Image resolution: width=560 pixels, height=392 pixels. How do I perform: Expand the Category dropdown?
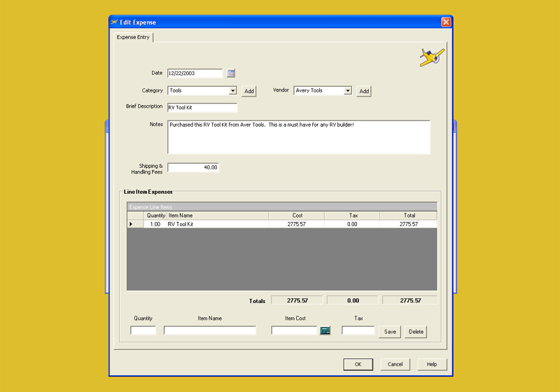click(x=233, y=91)
